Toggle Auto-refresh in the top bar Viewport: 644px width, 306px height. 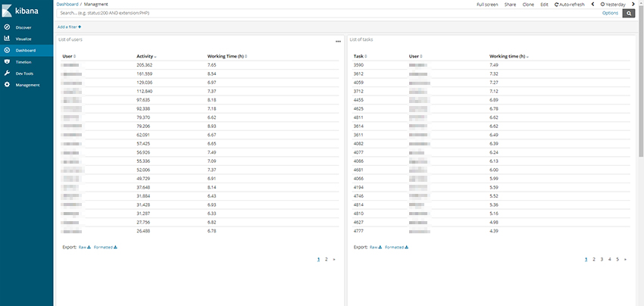tap(569, 5)
